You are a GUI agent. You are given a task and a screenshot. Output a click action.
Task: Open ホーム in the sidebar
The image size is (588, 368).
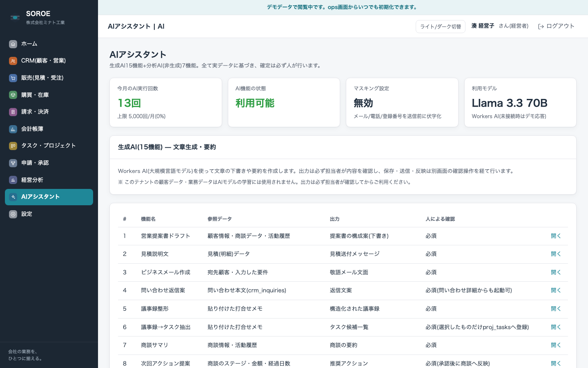pos(49,44)
